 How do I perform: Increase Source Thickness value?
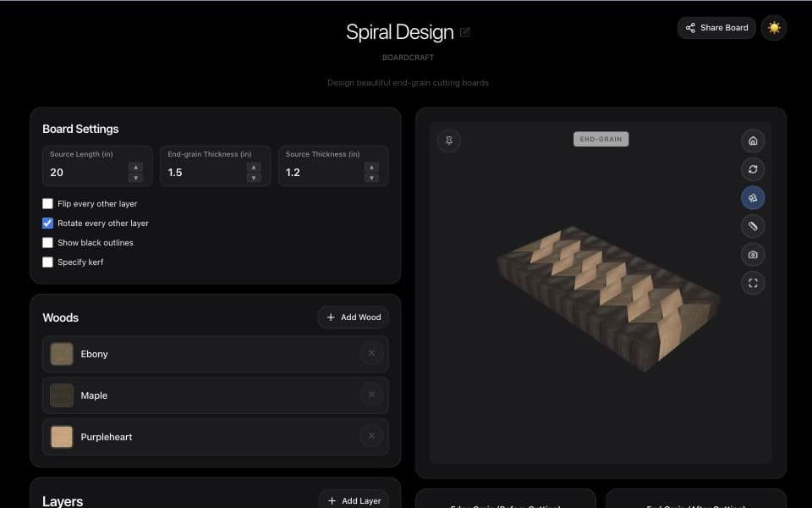371,167
